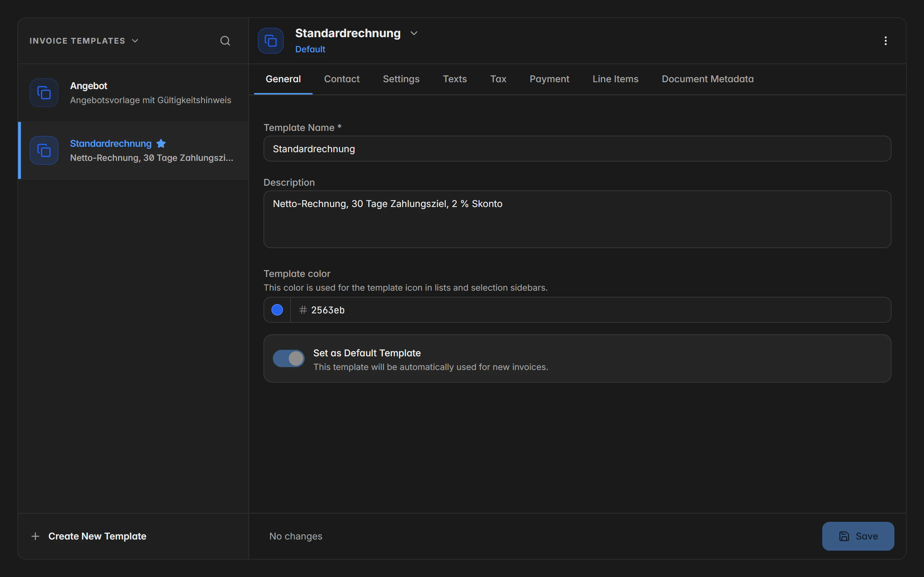Click the Create New Template button
The width and height of the screenshot is (924, 577).
tap(88, 536)
